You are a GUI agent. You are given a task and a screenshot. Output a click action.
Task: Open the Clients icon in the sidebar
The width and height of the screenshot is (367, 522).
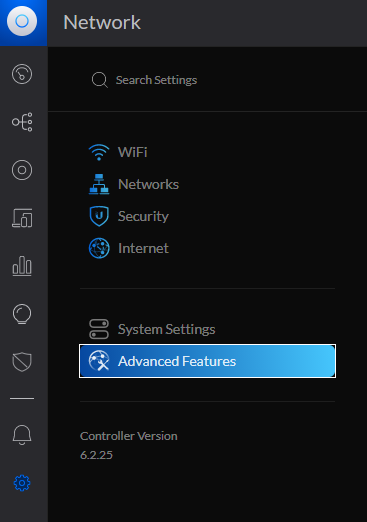[x=22, y=218]
